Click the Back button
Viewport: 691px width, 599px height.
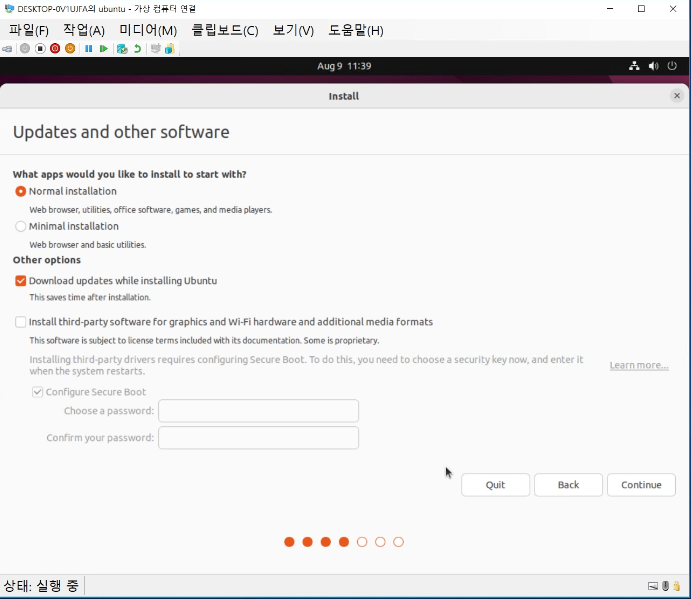(x=568, y=485)
